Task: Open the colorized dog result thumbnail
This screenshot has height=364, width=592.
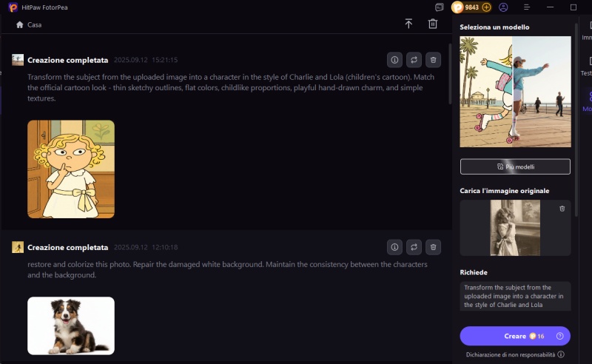Action: [71, 326]
